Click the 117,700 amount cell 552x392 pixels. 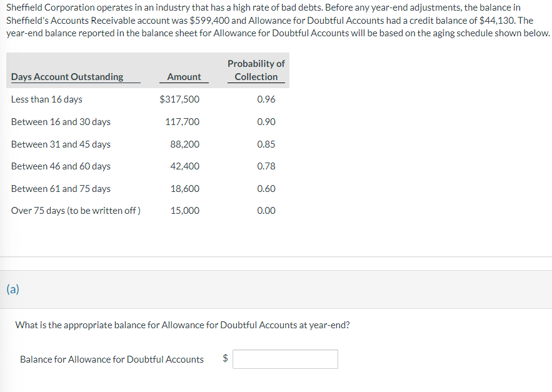point(183,122)
